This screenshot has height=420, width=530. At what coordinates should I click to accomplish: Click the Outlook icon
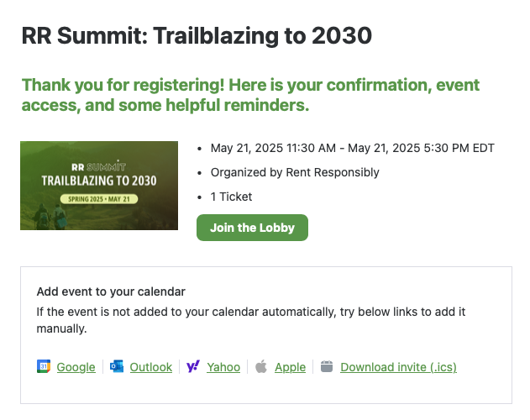(x=117, y=366)
